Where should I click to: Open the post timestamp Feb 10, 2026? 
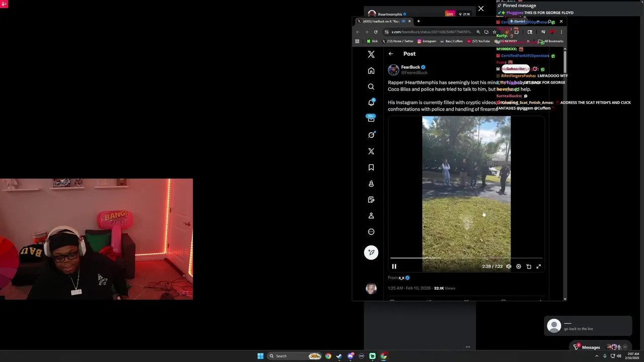pyautogui.click(x=410, y=288)
